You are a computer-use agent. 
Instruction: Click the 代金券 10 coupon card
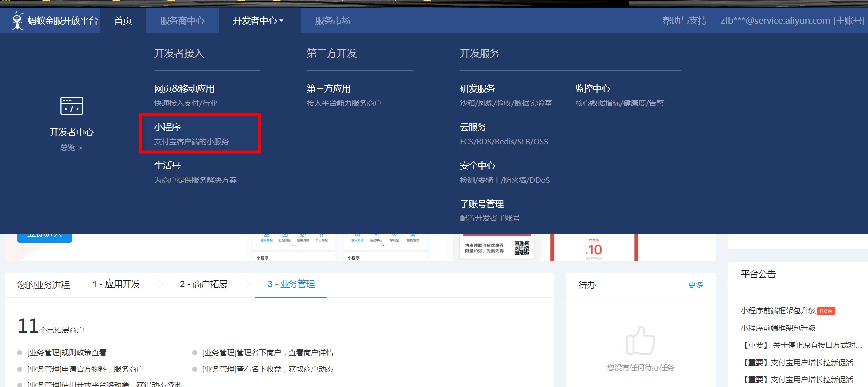coord(594,248)
